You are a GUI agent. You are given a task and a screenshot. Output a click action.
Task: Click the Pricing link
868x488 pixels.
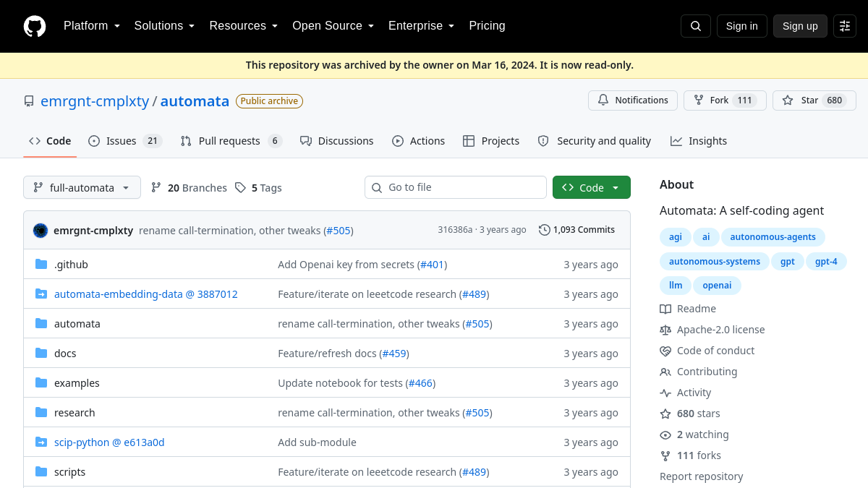point(487,26)
